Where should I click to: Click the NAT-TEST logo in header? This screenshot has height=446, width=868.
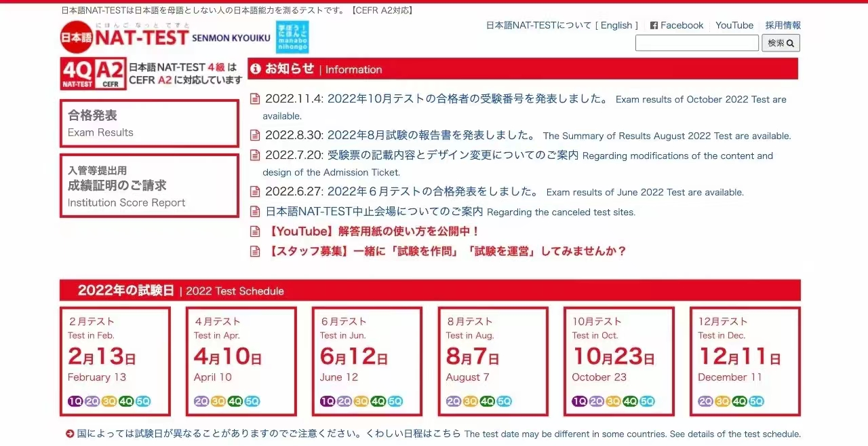tap(123, 37)
